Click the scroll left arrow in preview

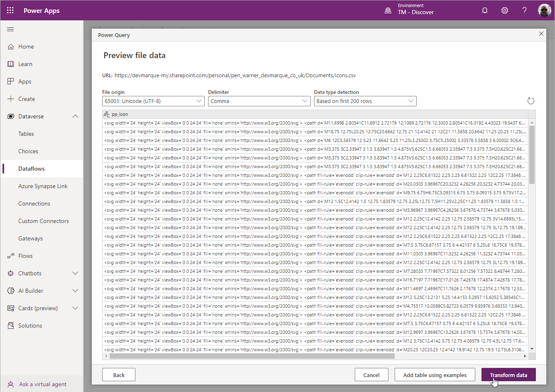(x=106, y=356)
